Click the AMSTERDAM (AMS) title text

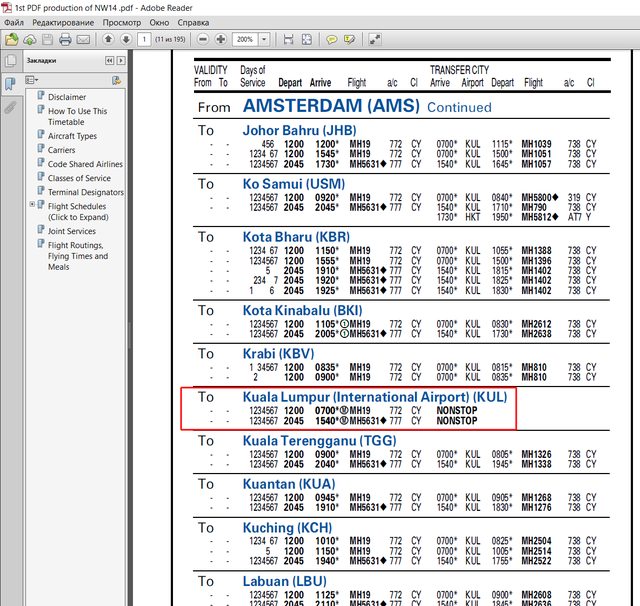pyautogui.click(x=331, y=106)
